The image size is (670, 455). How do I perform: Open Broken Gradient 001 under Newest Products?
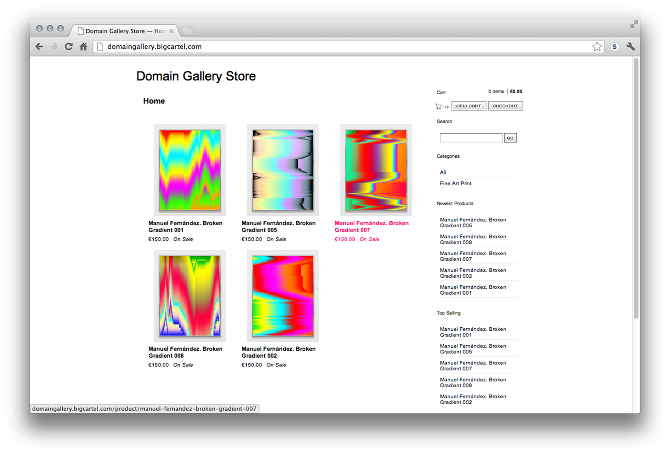tap(473, 290)
